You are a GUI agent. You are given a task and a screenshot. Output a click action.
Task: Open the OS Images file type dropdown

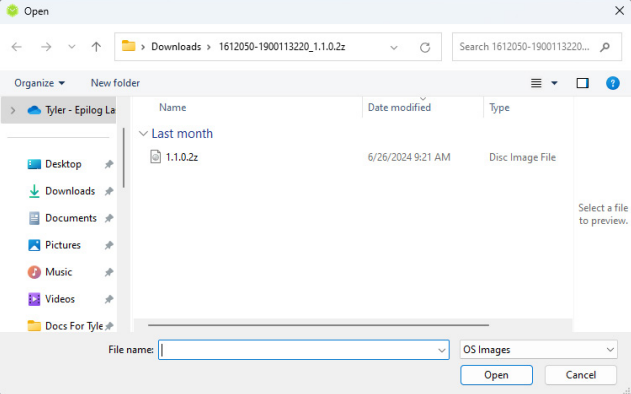[538, 350]
